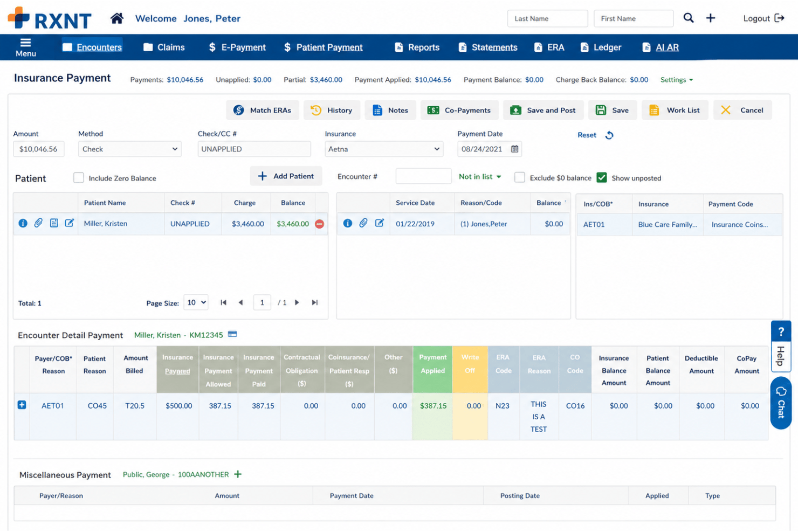Click the Match ERAs button

(263, 110)
